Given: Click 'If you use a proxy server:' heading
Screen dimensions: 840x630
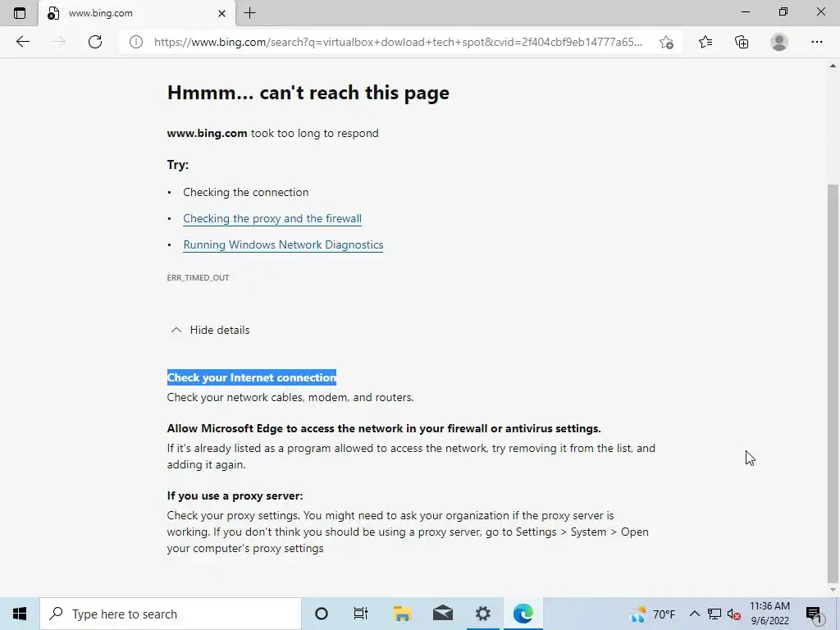Looking at the screenshot, I should (235, 496).
